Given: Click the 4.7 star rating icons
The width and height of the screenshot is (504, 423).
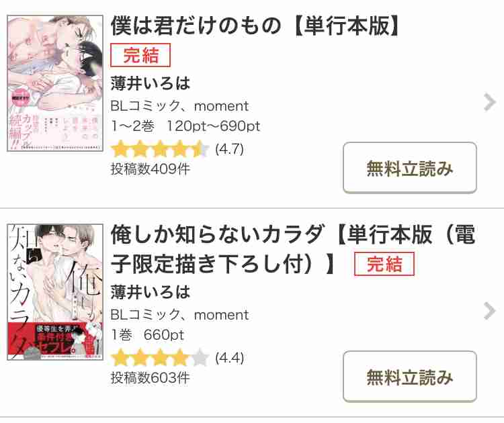Looking at the screenshot, I should [x=160, y=148].
